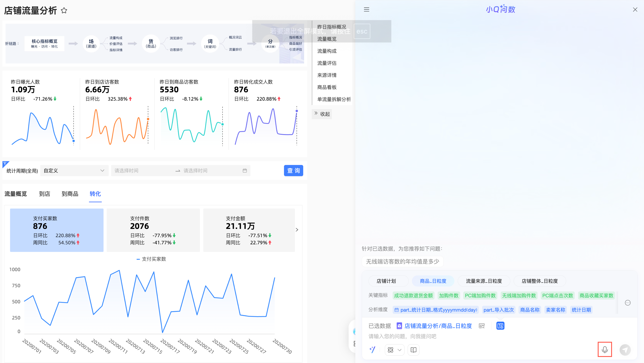This screenshot has height=363, width=644.
Task: Favorite the dashboard with the star icon
Action: [x=64, y=11]
